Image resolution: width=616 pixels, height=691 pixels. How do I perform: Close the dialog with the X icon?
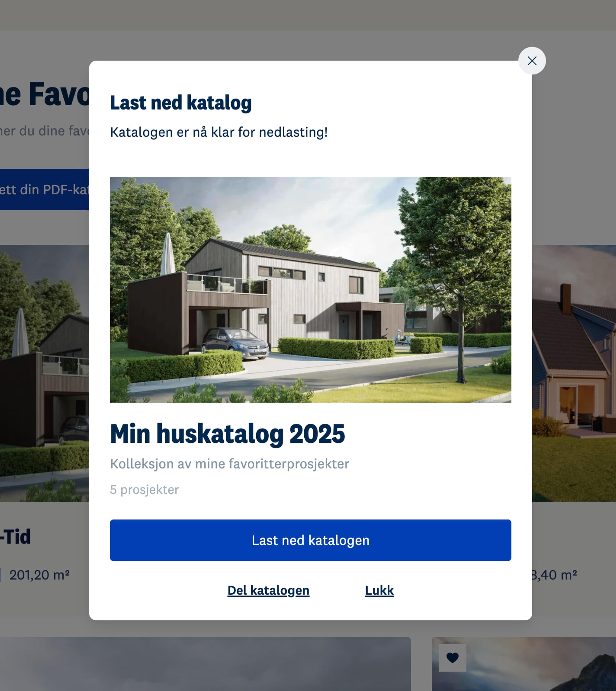click(532, 61)
